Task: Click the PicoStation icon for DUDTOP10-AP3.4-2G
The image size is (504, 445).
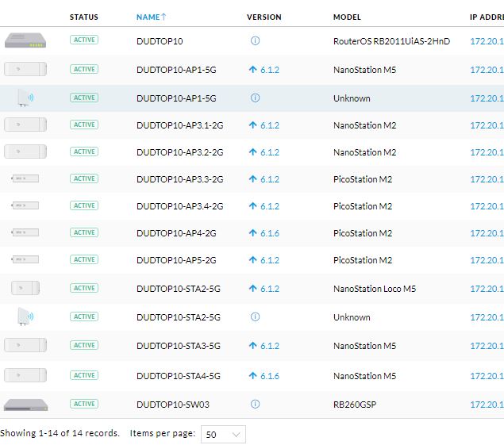Action: coord(25,205)
